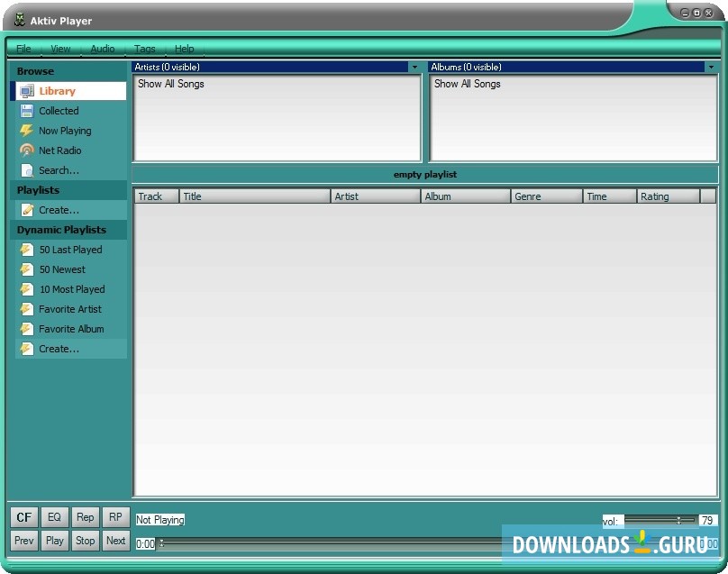Enable repeat using the Rep button
This screenshot has width=728, height=574.
coord(85,516)
